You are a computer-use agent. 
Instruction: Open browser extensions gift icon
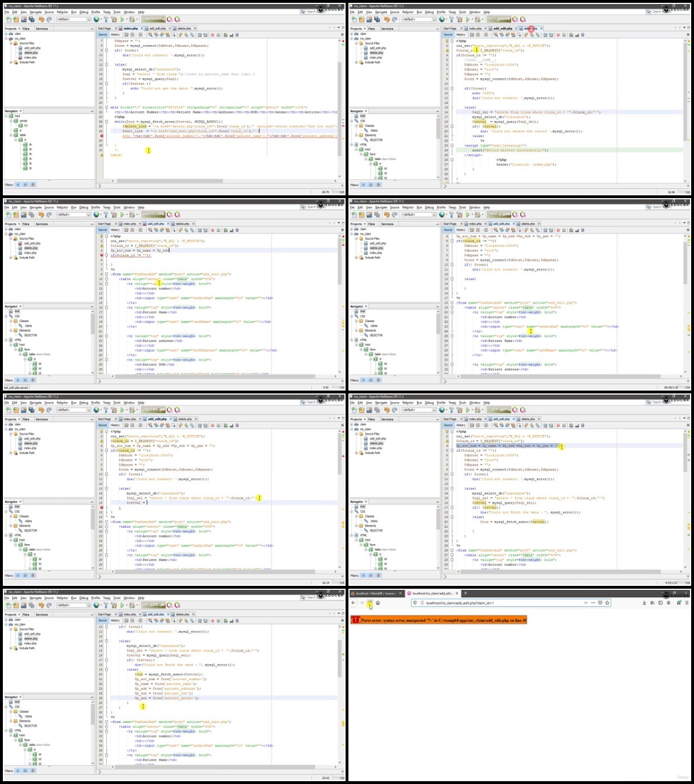679,602
